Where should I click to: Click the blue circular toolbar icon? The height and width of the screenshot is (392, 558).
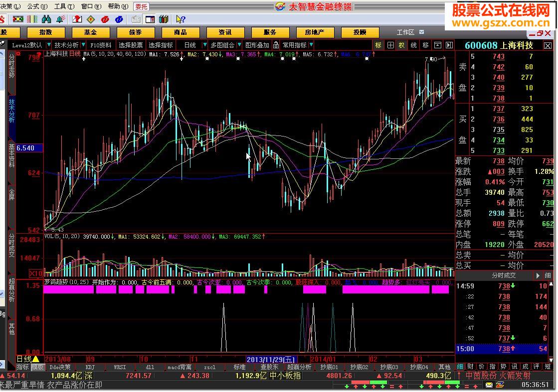[x=119, y=19]
